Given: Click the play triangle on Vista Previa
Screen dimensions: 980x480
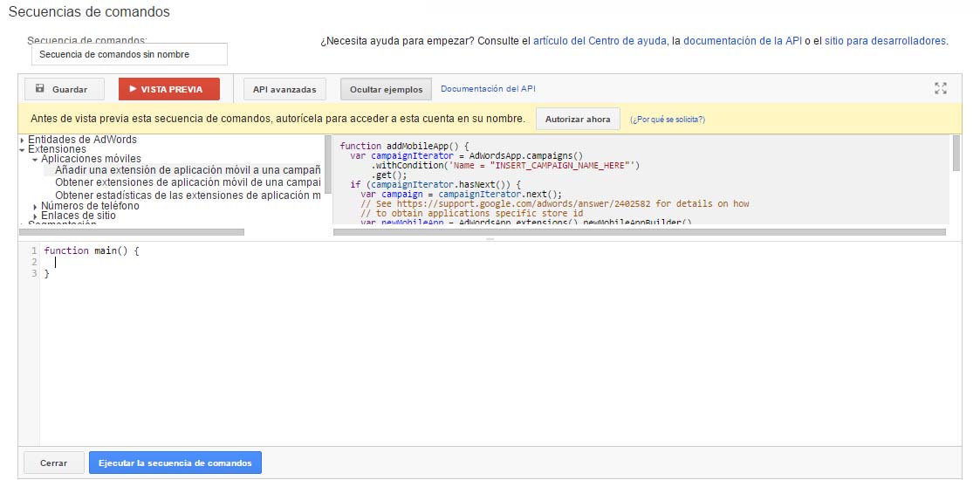Looking at the screenshot, I should click(133, 89).
